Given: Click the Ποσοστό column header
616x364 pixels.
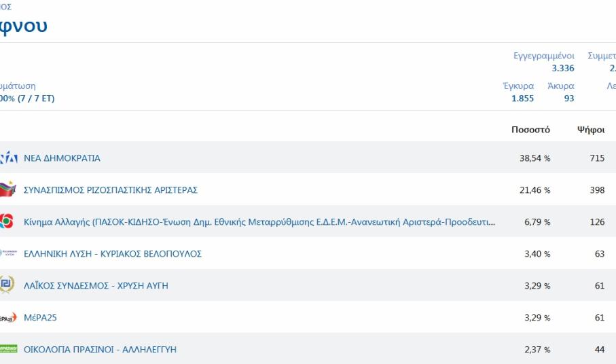Looking at the screenshot, I should (530, 130).
